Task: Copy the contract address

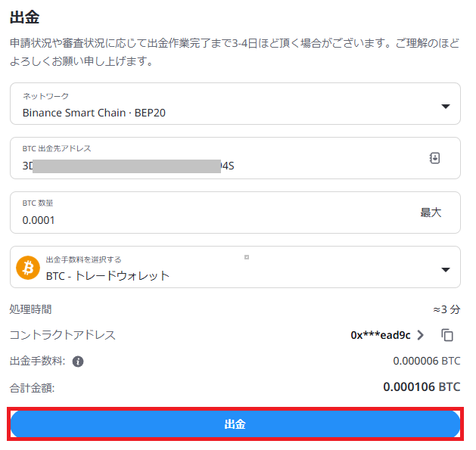Action: [x=447, y=335]
